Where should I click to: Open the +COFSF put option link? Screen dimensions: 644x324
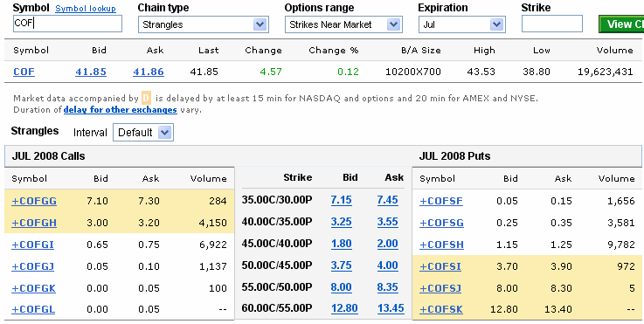441,201
